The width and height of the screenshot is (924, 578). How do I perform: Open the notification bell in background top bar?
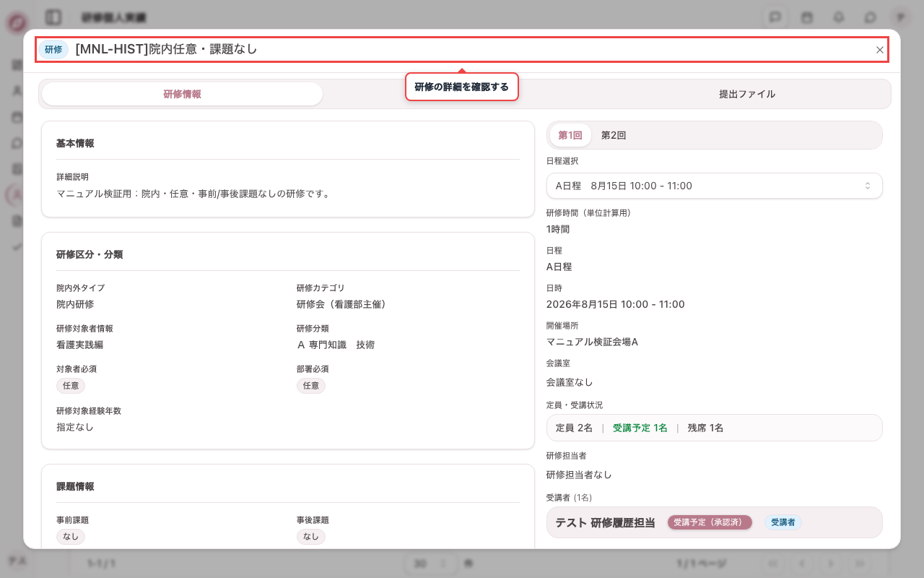[839, 17]
